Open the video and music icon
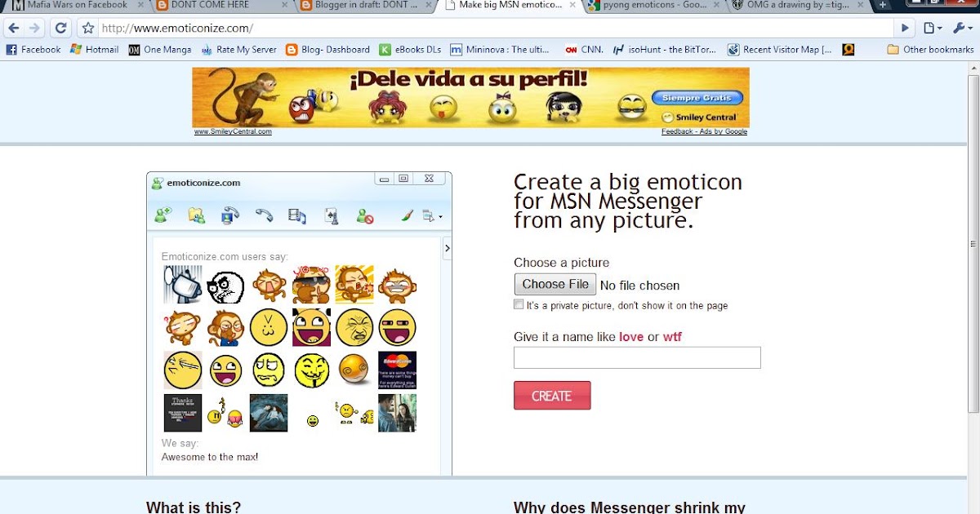This screenshot has height=514, width=980. coord(297,215)
